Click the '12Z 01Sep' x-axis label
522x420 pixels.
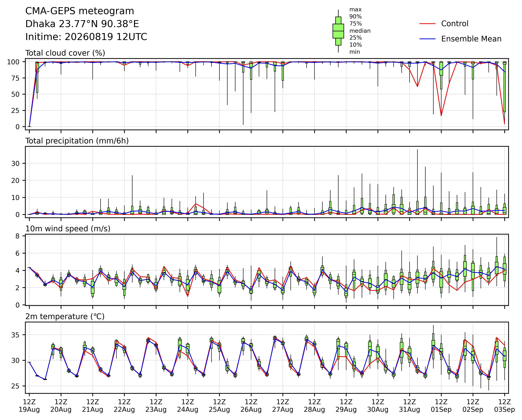pyautogui.click(x=441, y=406)
